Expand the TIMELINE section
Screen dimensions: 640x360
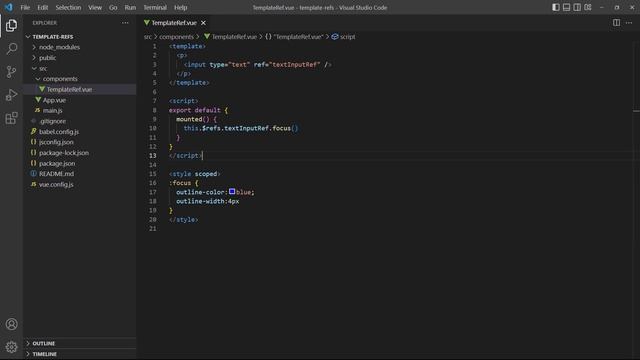point(80,354)
